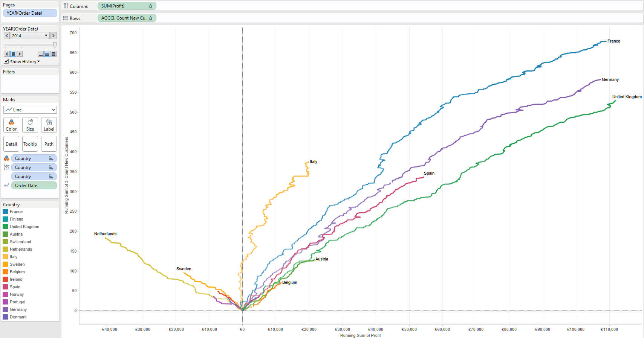Screen dimensions: 644x338
Task: Click the Abc 123 label icon beside the Country pill
Action: (x=6, y=167)
